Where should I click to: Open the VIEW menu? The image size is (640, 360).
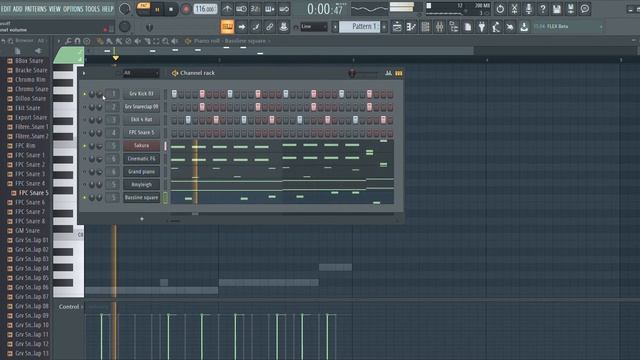pyautogui.click(x=55, y=9)
